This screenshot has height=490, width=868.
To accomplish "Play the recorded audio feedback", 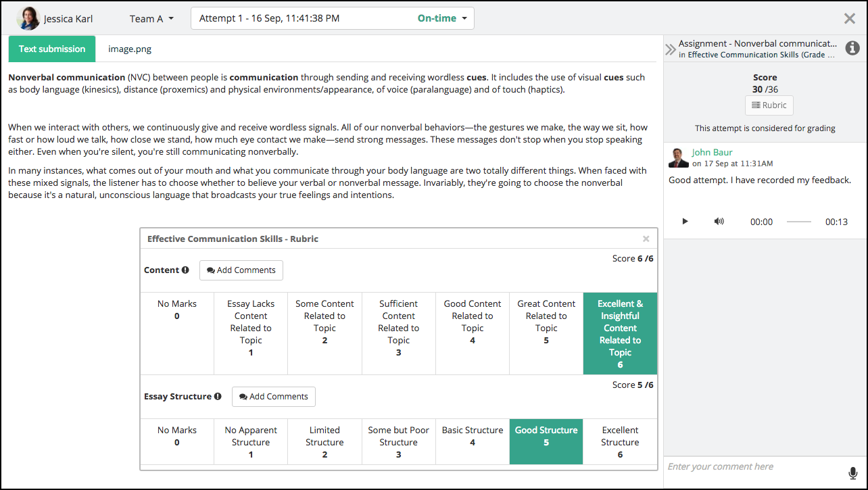I will 685,222.
